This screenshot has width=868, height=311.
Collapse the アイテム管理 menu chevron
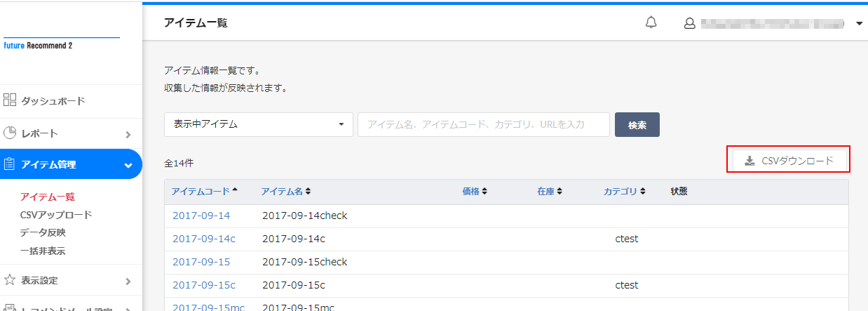[x=128, y=166]
